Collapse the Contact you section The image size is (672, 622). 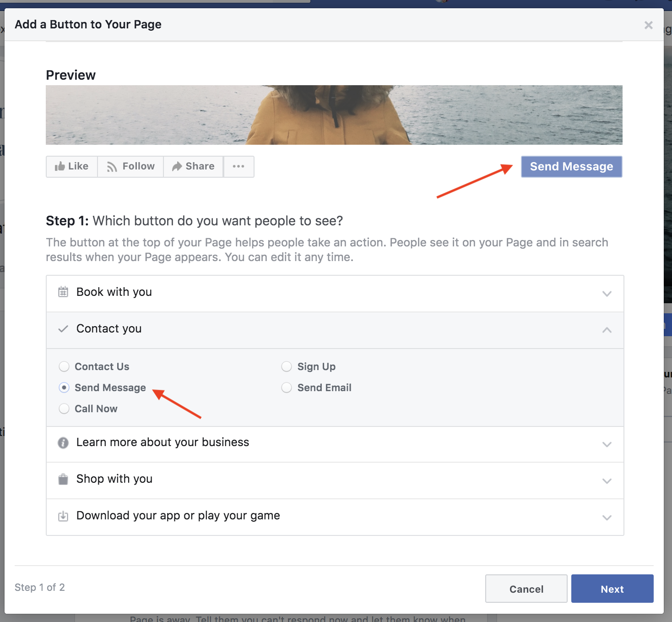(x=607, y=330)
